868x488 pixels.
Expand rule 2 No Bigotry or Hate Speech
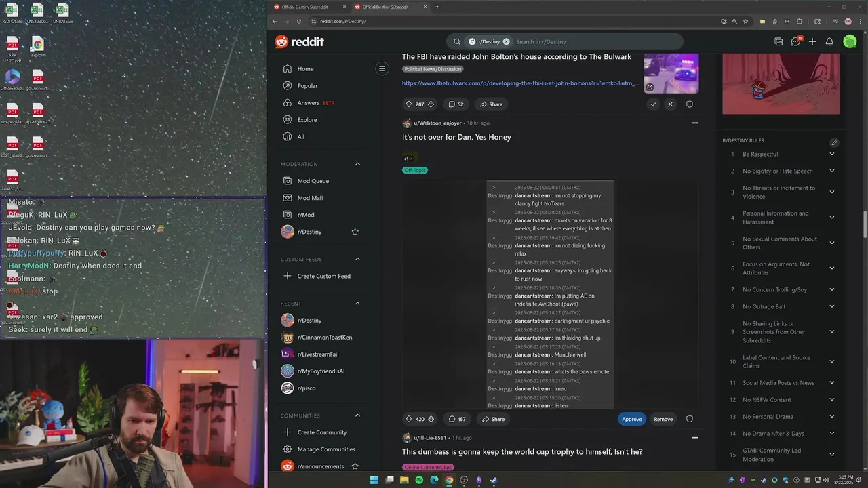click(831, 171)
